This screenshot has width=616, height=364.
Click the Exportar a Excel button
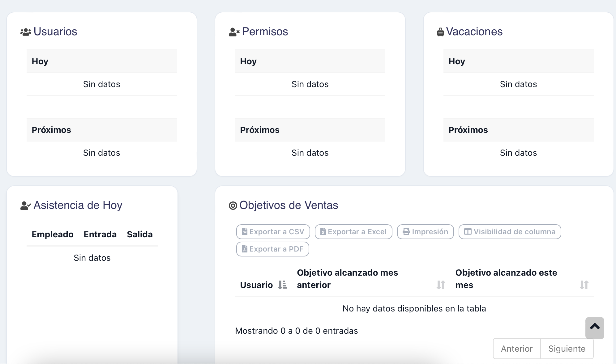coord(353,232)
